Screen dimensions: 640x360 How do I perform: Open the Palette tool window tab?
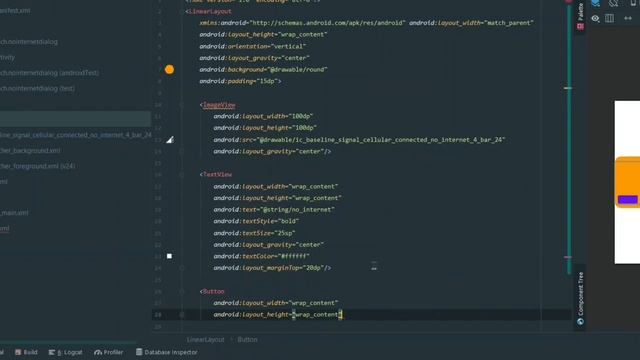[x=580, y=16]
